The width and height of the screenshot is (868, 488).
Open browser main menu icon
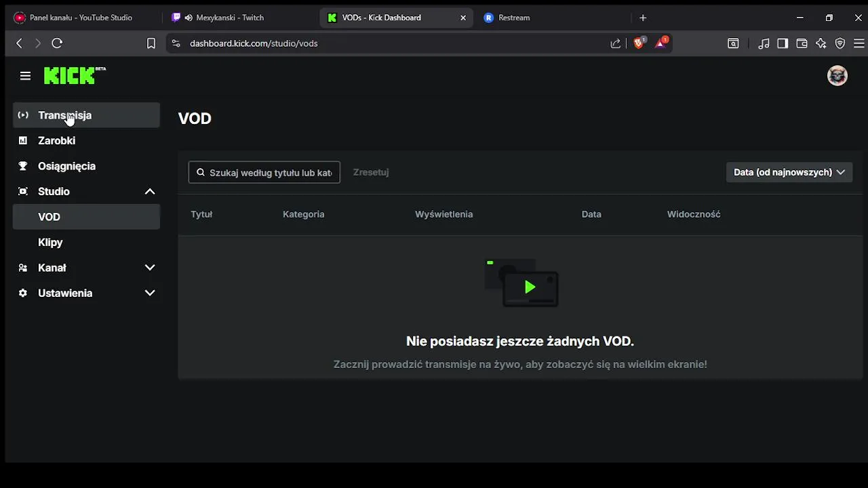[x=859, y=43]
